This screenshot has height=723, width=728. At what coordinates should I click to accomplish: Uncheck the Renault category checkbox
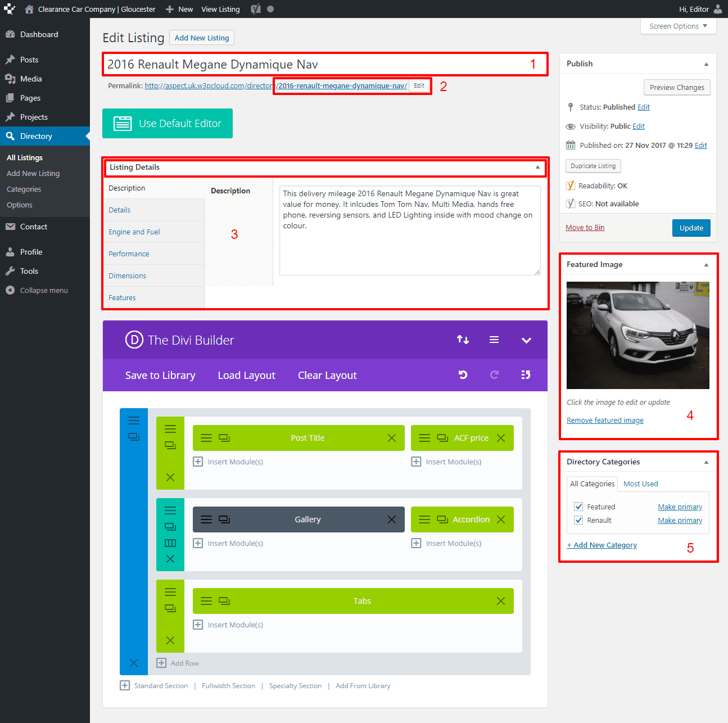(578, 520)
